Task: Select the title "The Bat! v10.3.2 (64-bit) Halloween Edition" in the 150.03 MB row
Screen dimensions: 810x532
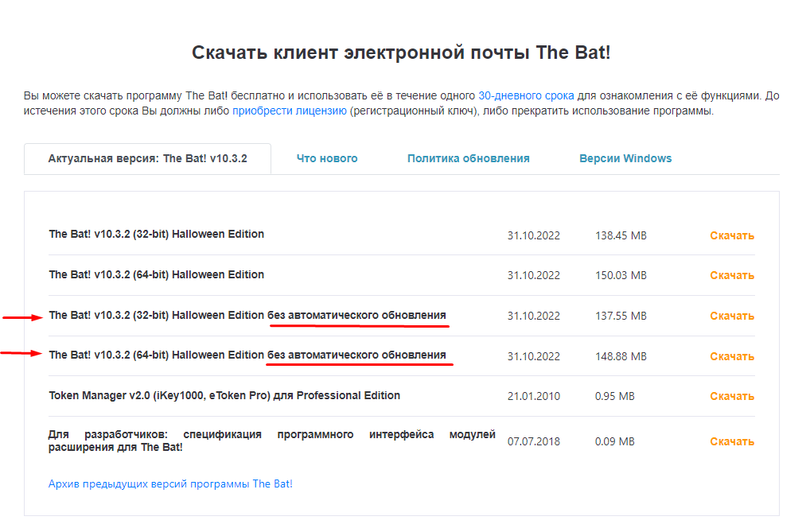Action: 157,274
